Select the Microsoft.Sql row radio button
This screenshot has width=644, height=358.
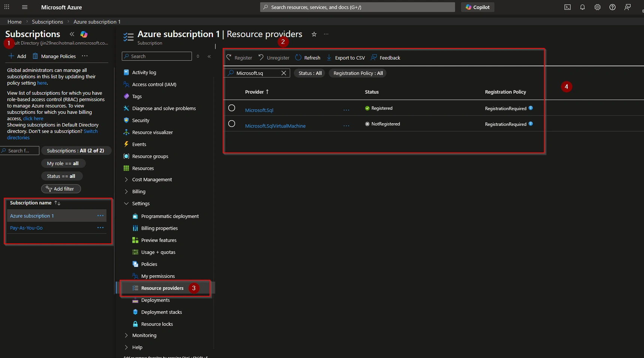[232, 108]
